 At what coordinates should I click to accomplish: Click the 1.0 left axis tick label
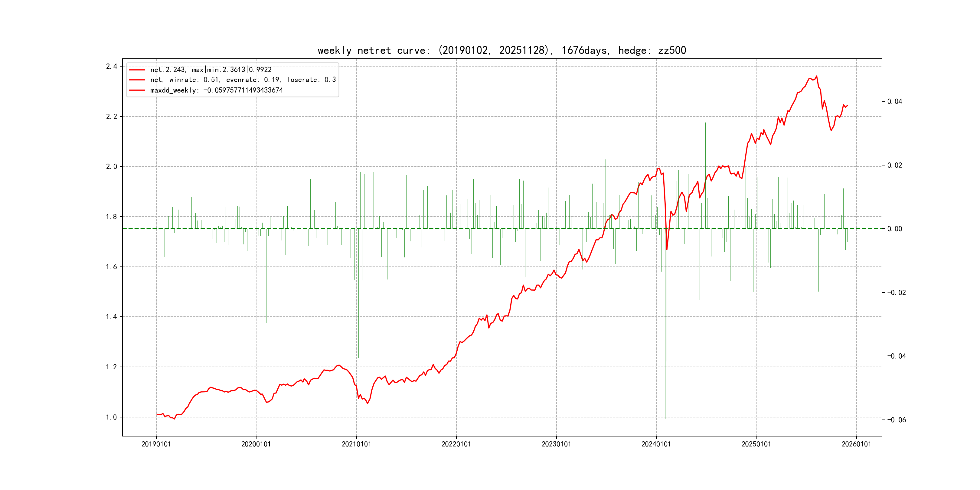[112, 417]
